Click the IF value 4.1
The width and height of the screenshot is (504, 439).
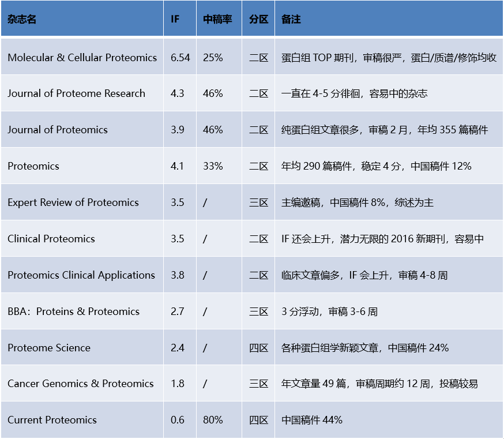[x=177, y=166]
